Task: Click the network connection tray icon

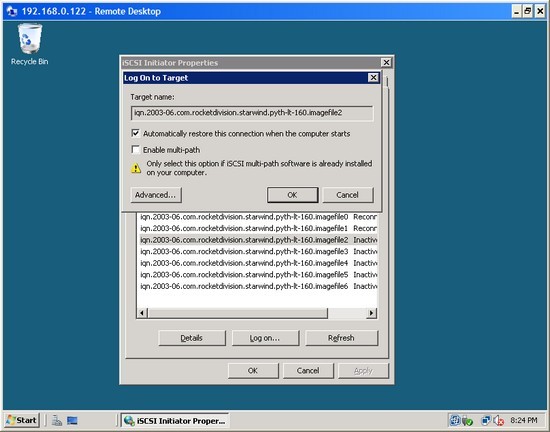Action: click(486, 420)
